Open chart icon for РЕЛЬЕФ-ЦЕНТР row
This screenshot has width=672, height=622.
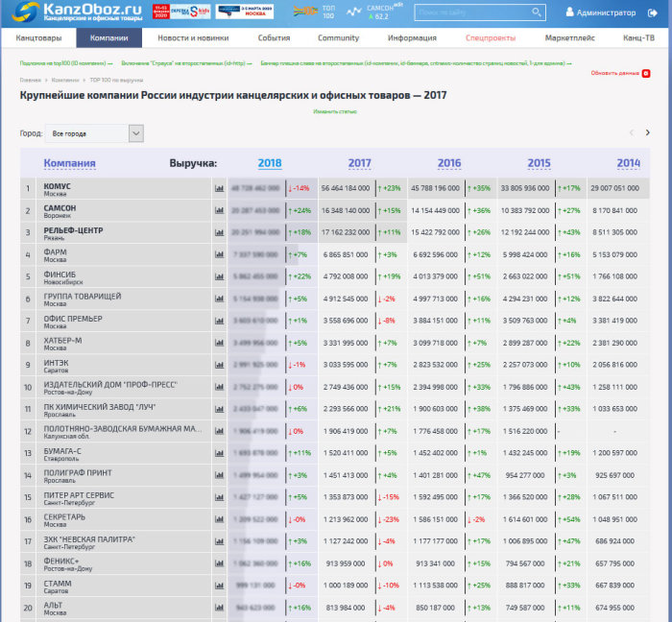pyautogui.click(x=219, y=232)
